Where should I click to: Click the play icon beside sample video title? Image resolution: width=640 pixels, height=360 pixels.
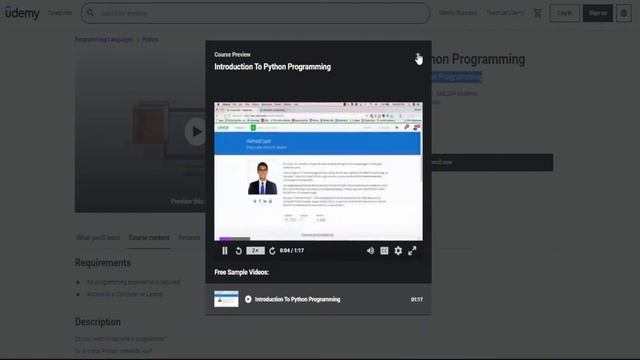click(248, 299)
